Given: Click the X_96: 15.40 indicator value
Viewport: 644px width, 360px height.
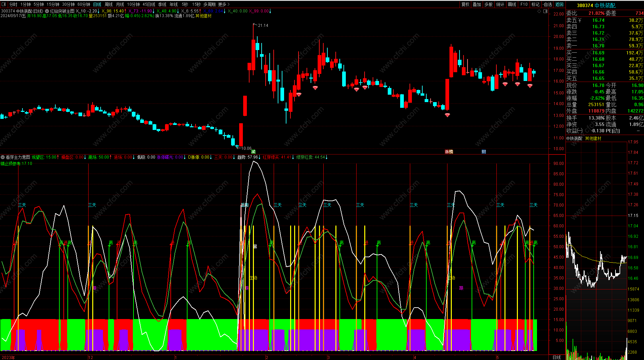Looking at the screenshot, I should (x=113, y=11).
